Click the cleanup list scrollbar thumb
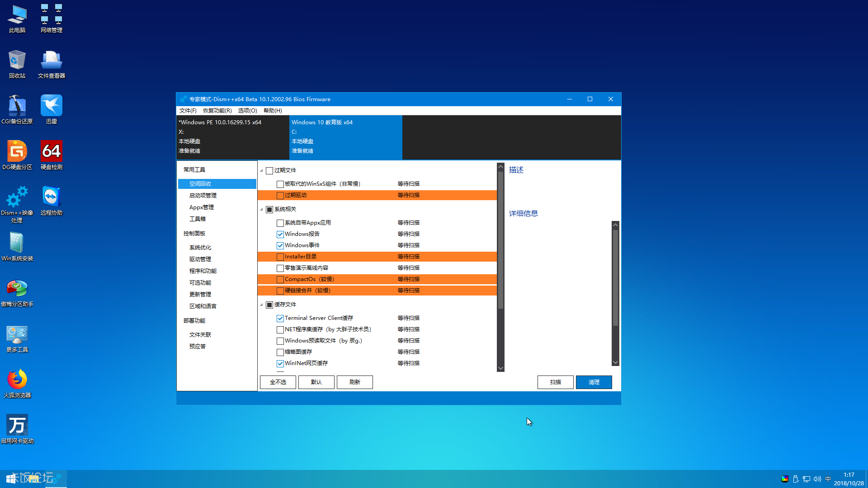The height and width of the screenshot is (488, 868). pos(500,240)
